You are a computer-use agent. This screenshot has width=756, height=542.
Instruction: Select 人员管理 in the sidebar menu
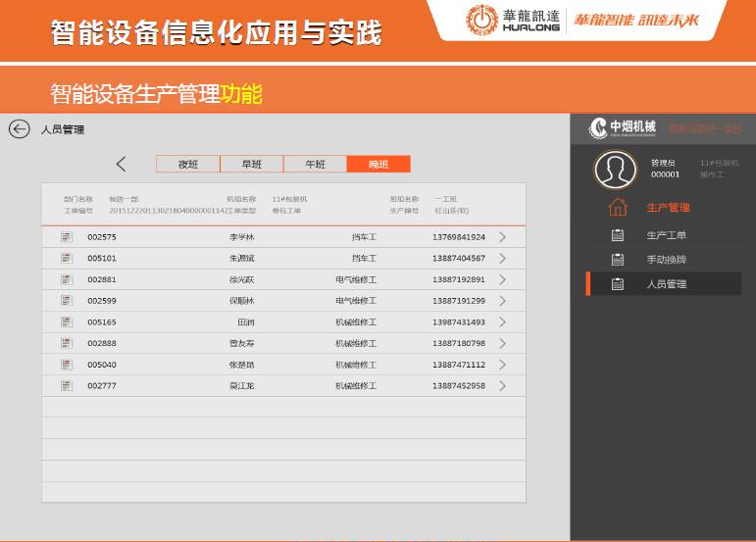[x=666, y=284]
